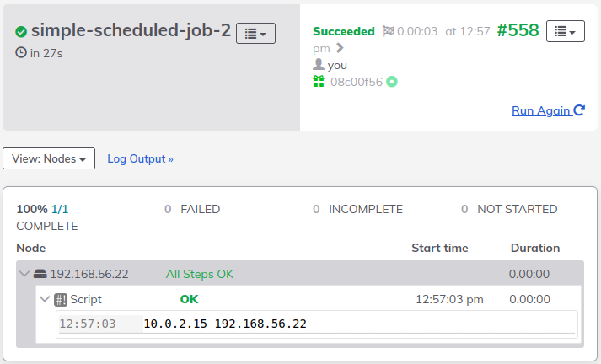Click the green circle status indicator after 08c00f56
This screenshot has height=364, width=601.
click(x=392, y=82)
